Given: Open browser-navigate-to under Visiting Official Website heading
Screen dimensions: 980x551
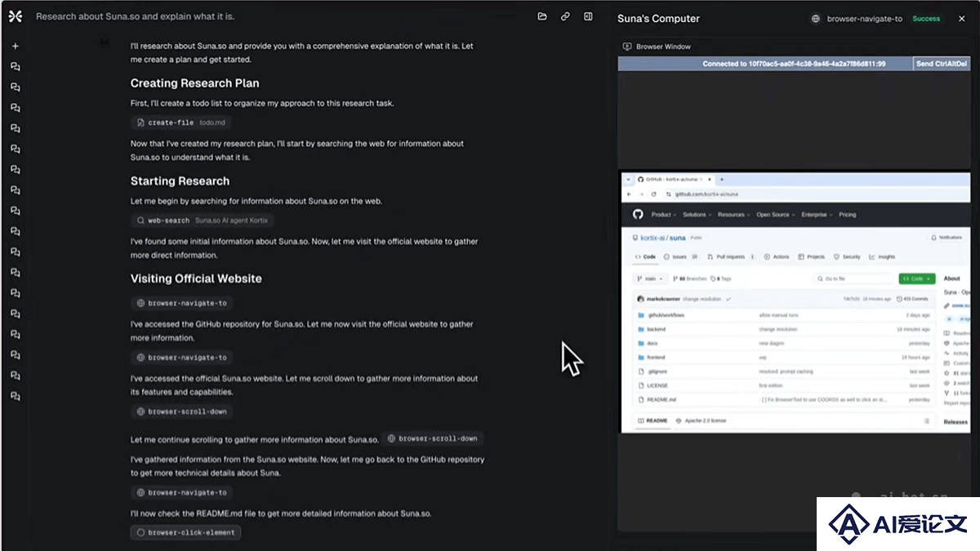Looking at the screenshot, I should [x=182, y=303].
